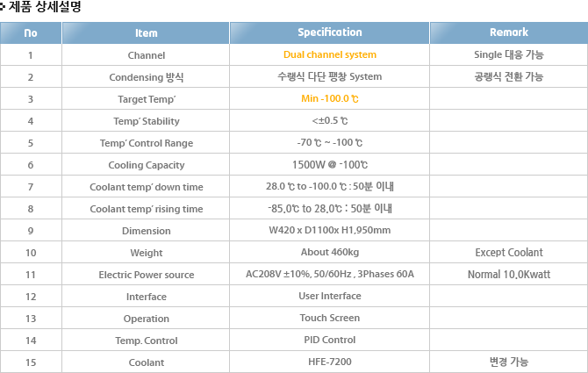Click the '1500W @ -100℃' specification cell
The image size is (588, 373).
[330, 165]
